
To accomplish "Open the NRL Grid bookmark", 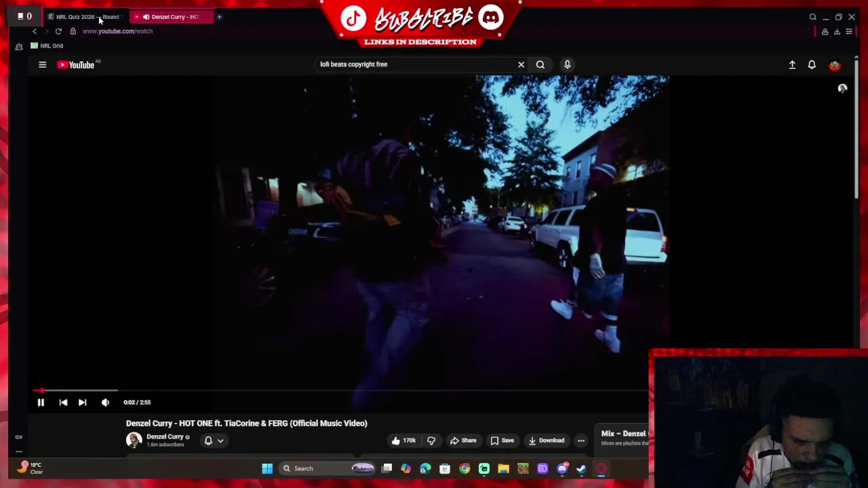I will pos(47,45).
